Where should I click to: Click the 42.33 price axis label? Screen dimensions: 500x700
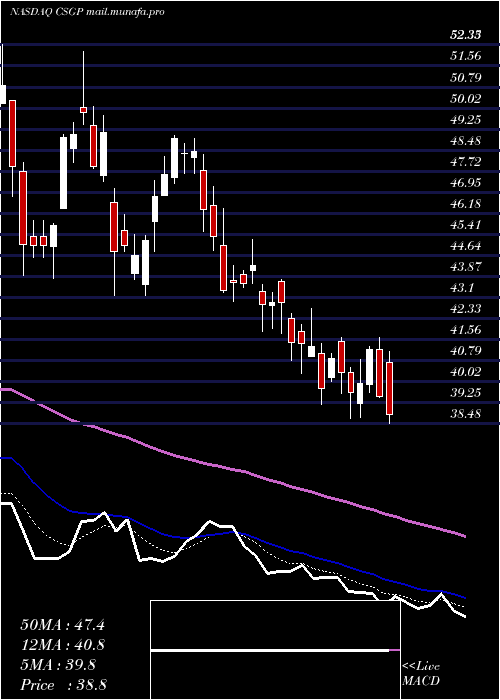tap(466, 308)
